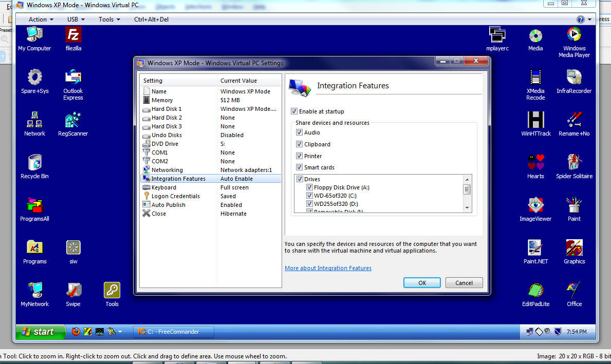Image resolution: width=611 pixels, height=364 pixels.
Task: Open the Graphics desktop icon
Action: point(574,252)
